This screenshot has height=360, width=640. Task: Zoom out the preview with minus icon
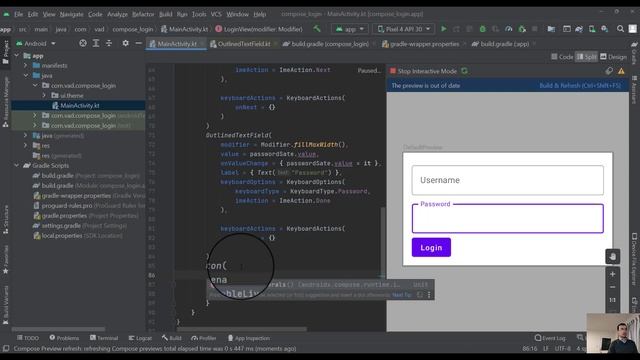coord(612,287)
